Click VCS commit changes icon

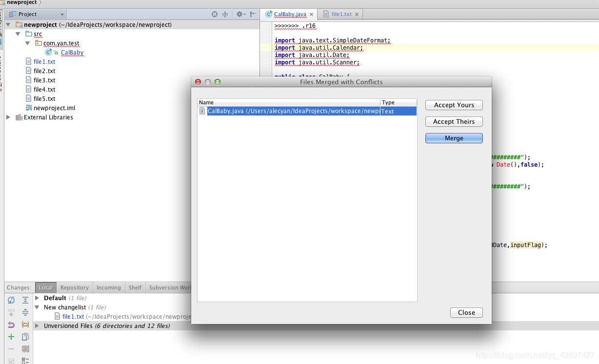(11, 312)
